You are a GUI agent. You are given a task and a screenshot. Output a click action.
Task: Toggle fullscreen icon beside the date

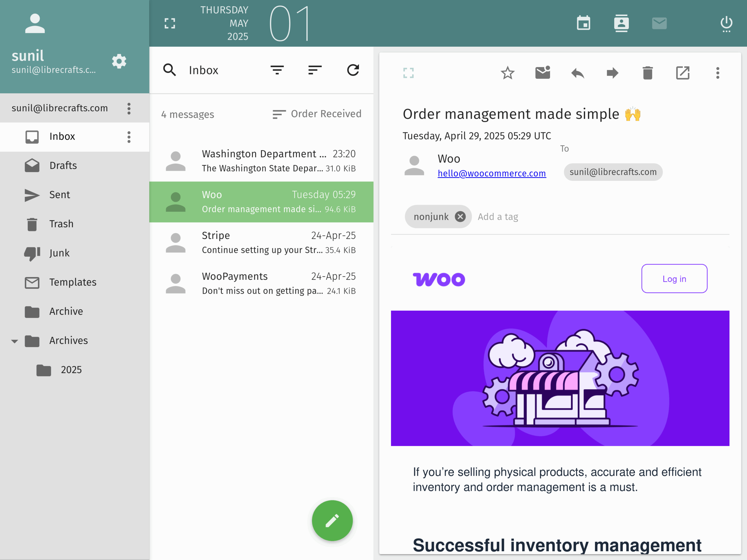tap(170, 23)
